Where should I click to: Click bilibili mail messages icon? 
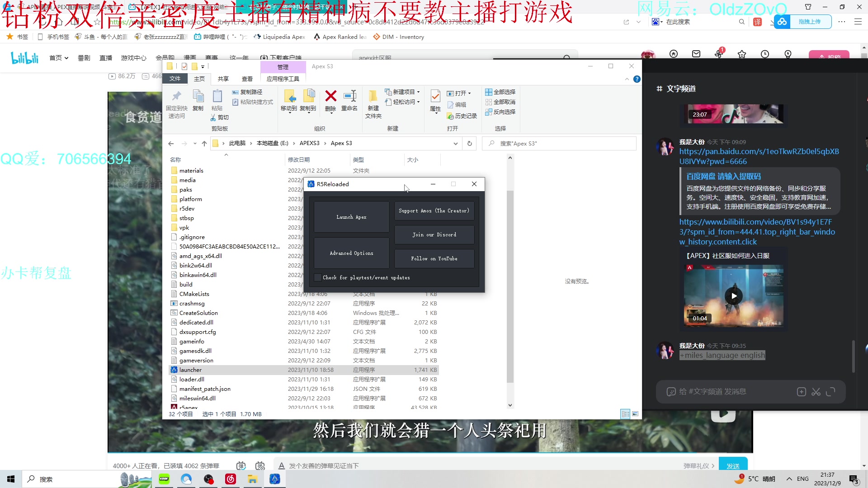tap(696, 54)
